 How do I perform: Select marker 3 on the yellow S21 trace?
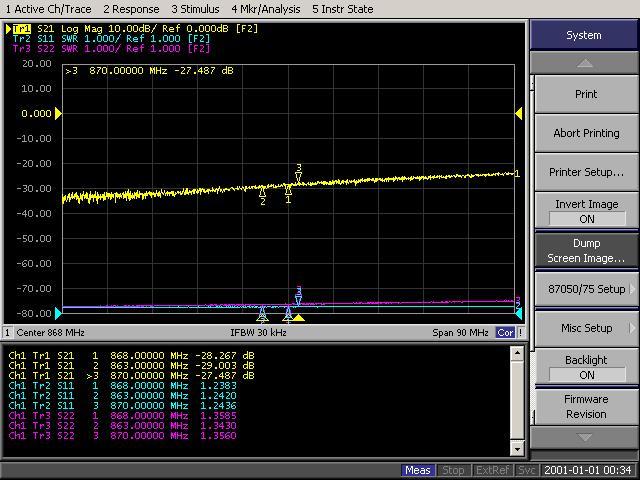[x=298, y=177]
